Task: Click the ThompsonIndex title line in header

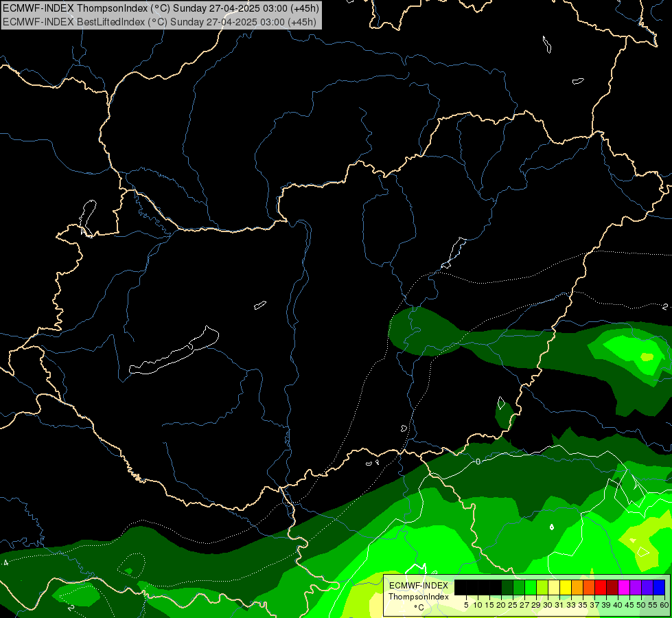Action: point(159,8)
